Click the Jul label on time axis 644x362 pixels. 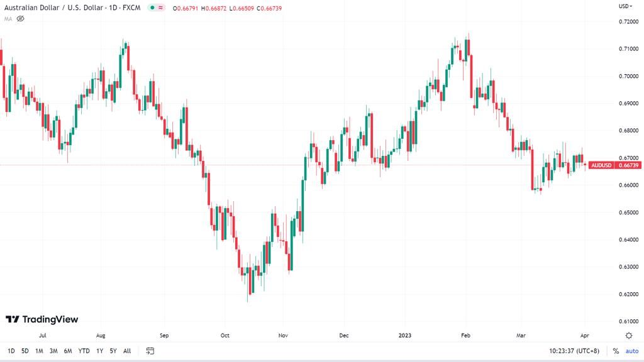[42, 336]
